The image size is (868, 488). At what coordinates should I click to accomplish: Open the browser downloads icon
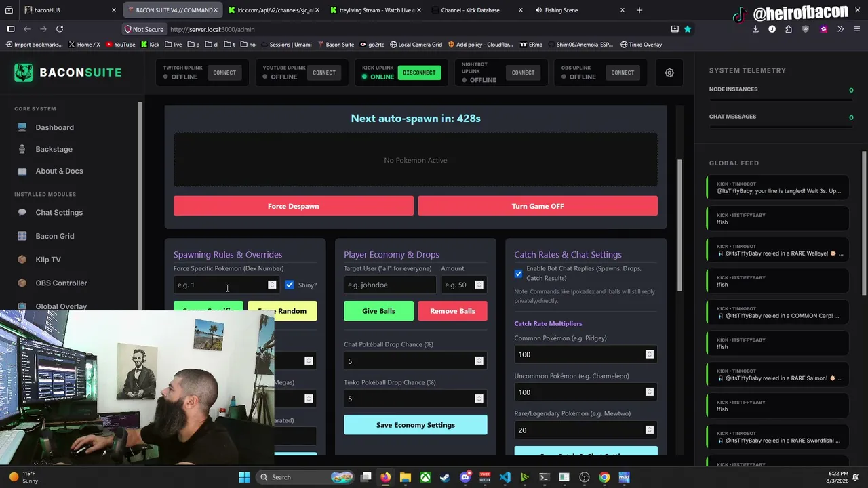[x=755, y=29]
